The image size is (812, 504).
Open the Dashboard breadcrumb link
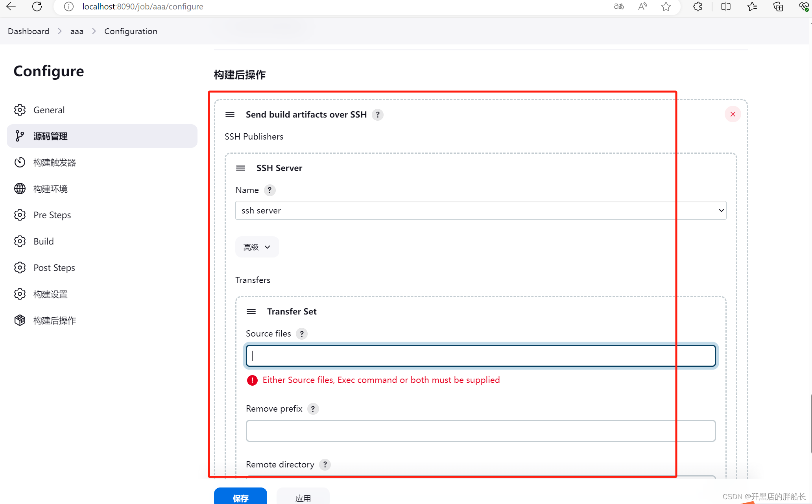click(x=29, y=31)
